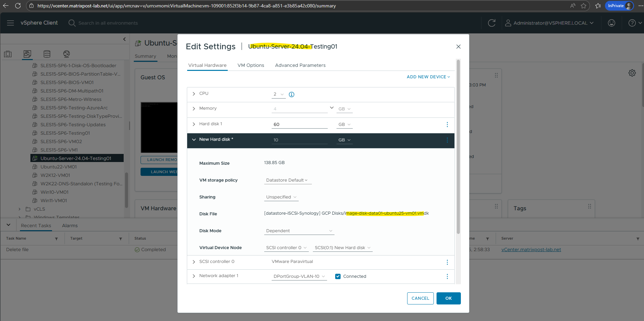Open the vSphere Client hamburger menu
Screen dimensions: 644x321
pos(10,23)
